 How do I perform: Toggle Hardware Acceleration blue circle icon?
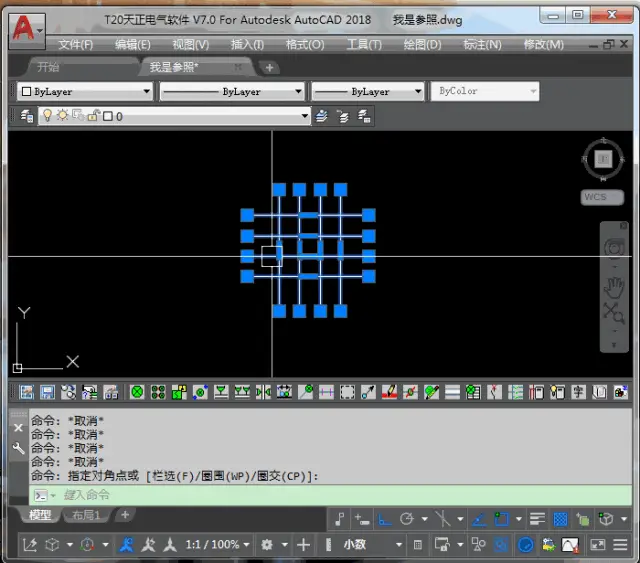click(525, 544)
